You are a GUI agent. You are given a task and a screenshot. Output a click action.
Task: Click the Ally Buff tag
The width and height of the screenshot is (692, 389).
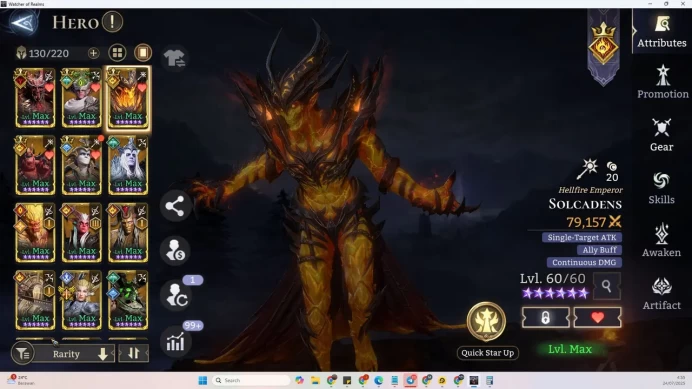[x=599, y=250]
